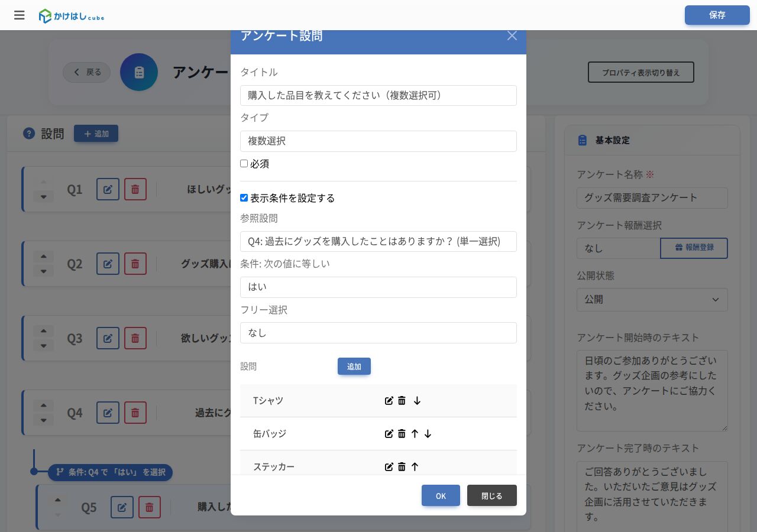Delete question Q2
This screenshot has height=532, width=757.
(135, 264)
